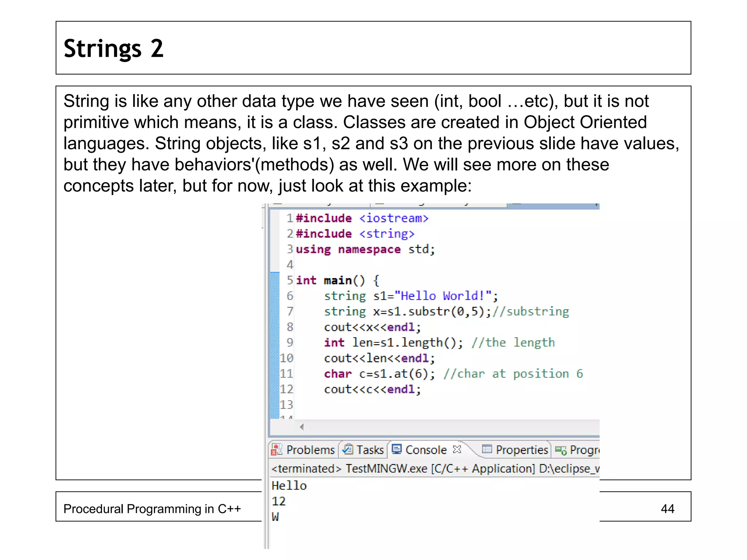Click the string s1="Hello World!" line

point(411,296)
